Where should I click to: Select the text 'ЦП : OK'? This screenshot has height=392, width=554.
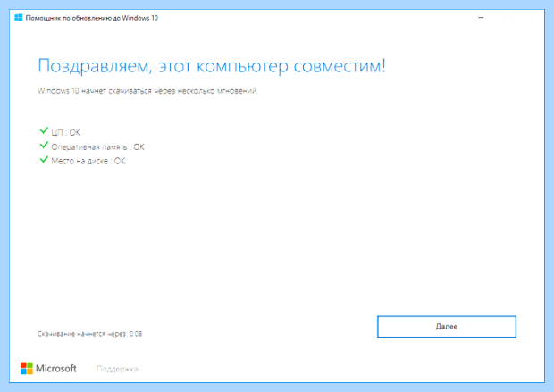tap(66, 132)
